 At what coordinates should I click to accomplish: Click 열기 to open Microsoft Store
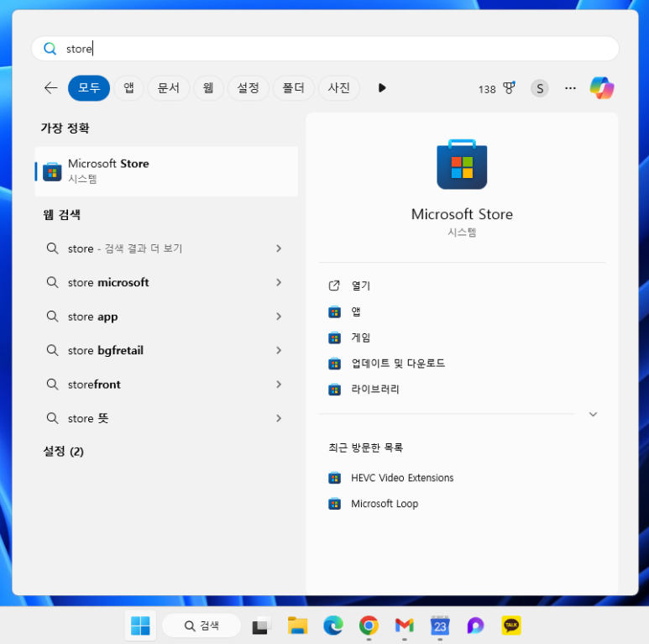pos(462,285)
